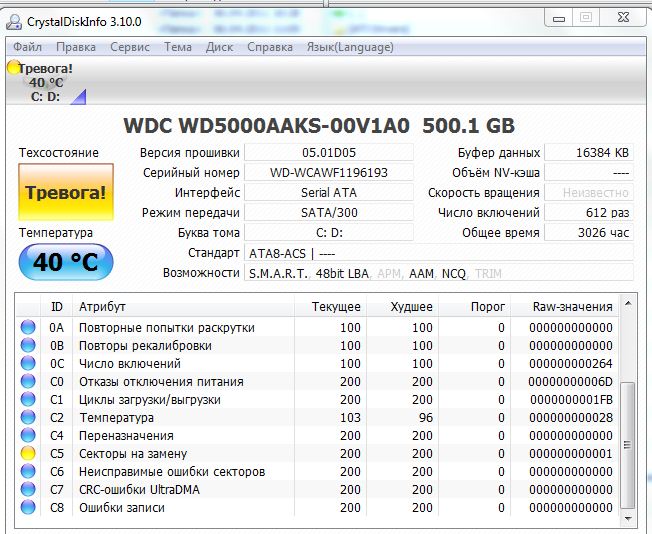Click the attribute list scrollbar thumb

628,445
